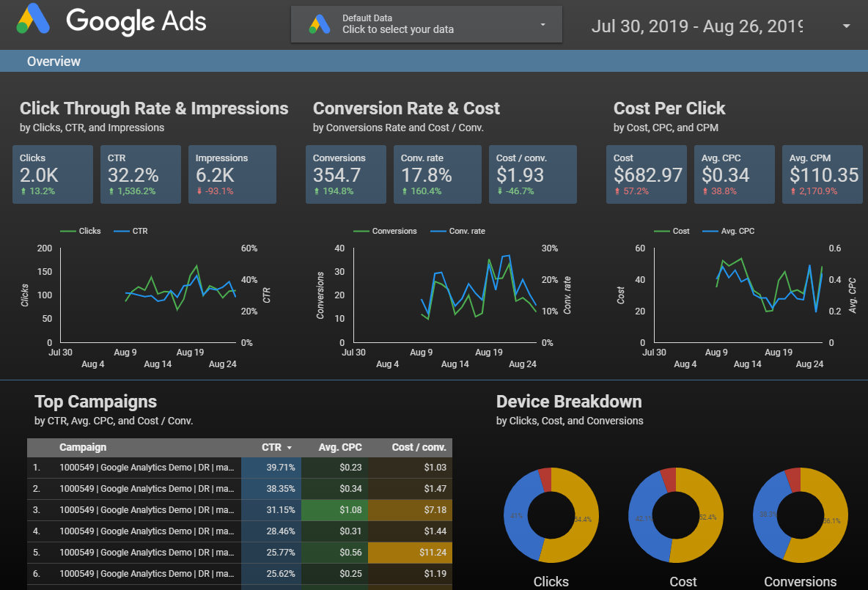Click the Clicks donut chart
Image resolution: width=868 pixels, height=590 pixels.
pyautogui.click(x=551, y=515)
